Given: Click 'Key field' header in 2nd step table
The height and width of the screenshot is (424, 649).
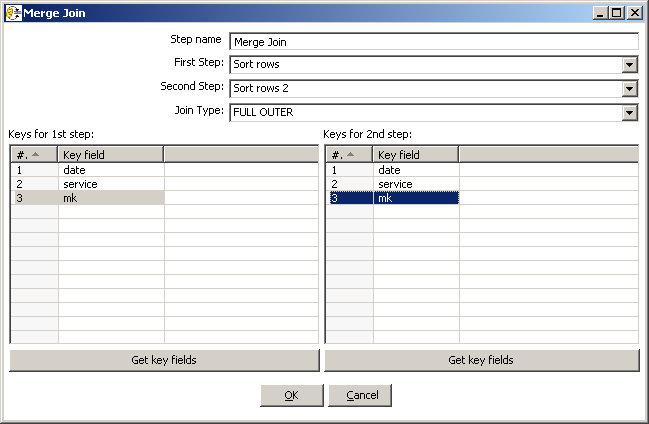Looking at the screenshot, I should 416,154.
